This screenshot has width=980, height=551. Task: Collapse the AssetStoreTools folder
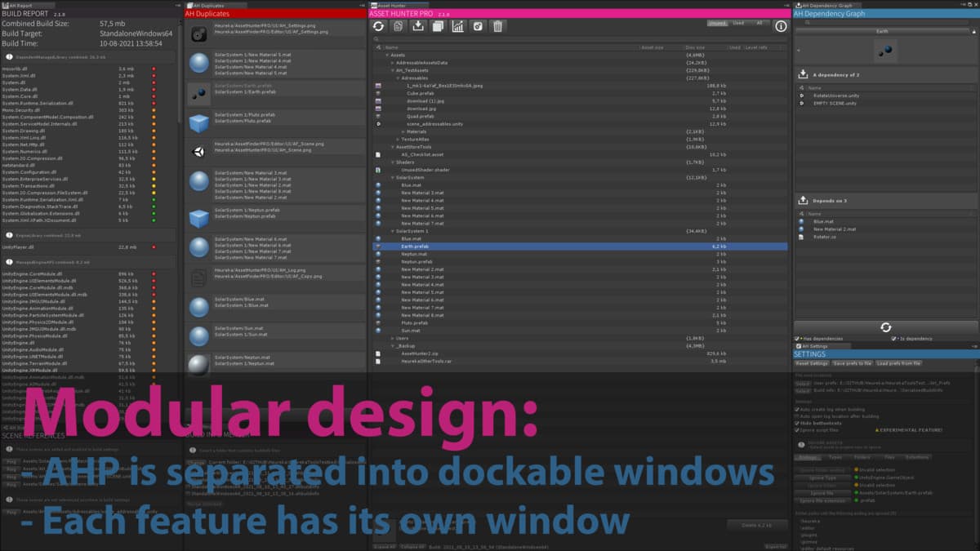pos(393,147)
